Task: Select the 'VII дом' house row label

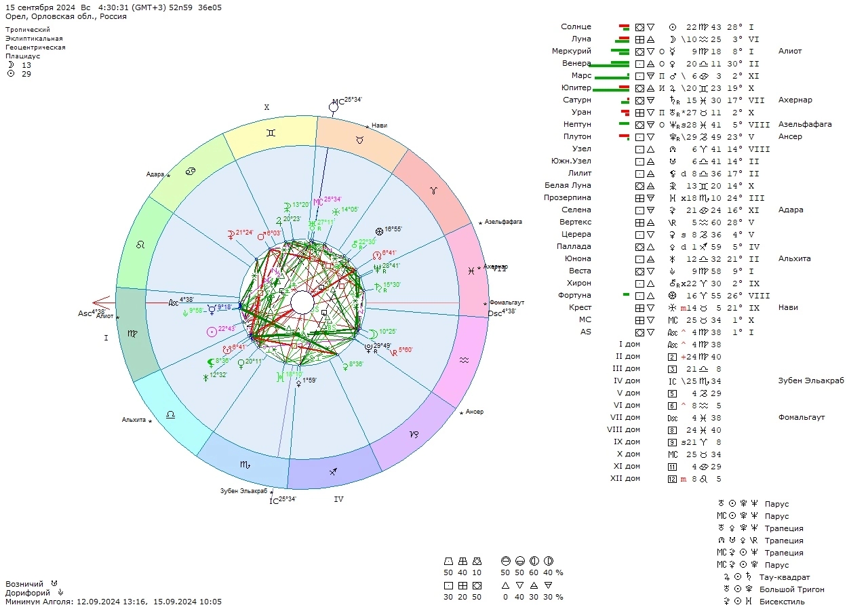Action: point(625,418)
